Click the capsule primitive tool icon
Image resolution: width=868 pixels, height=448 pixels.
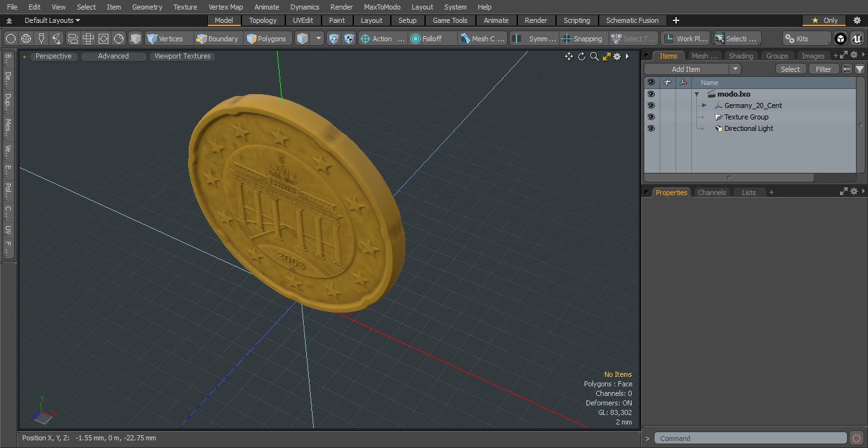coord(72,39)
